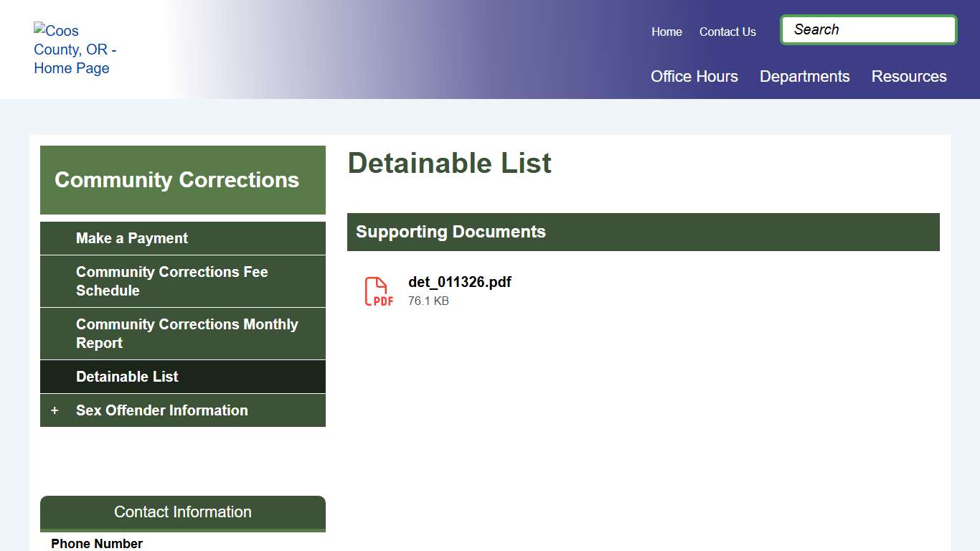Viewport: 980px width, 551px height.
Task: Click the Phone Number label
Action: pyautogui.click(x=96, y=543)
